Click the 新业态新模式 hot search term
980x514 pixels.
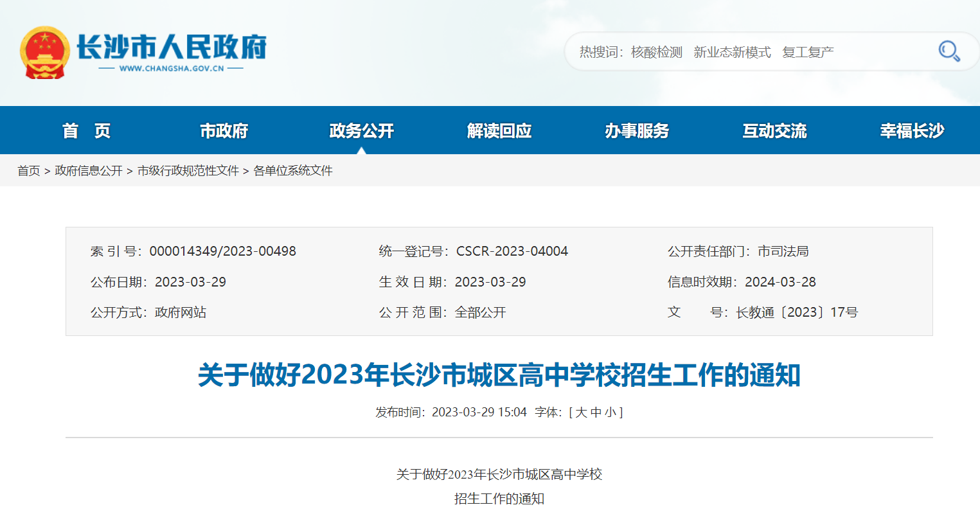(x=732, y=52)
